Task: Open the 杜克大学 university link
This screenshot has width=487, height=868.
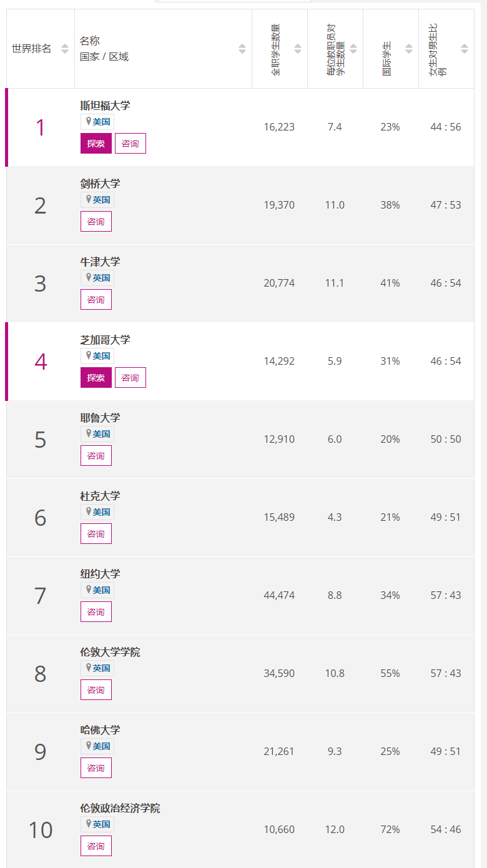Action: (100, 496)
